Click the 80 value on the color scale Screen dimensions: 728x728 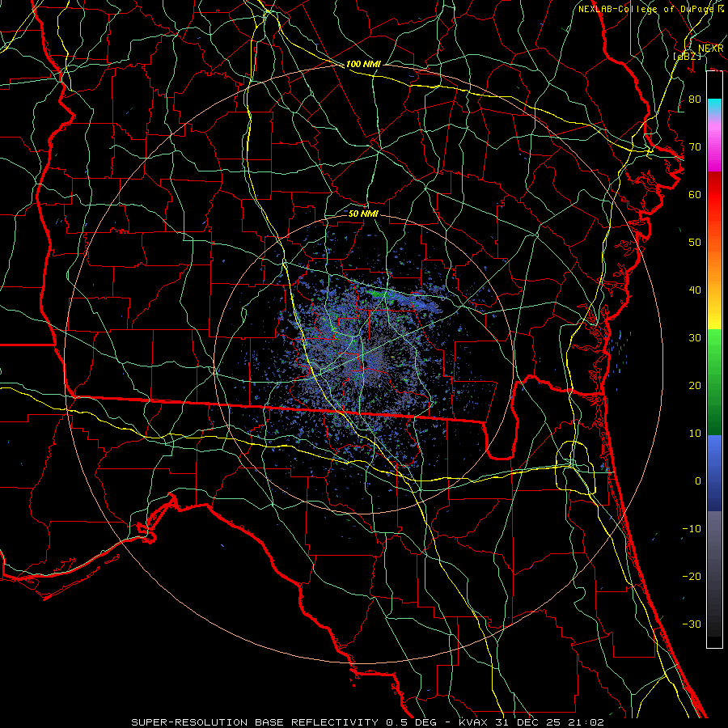(x=695, y=99)
